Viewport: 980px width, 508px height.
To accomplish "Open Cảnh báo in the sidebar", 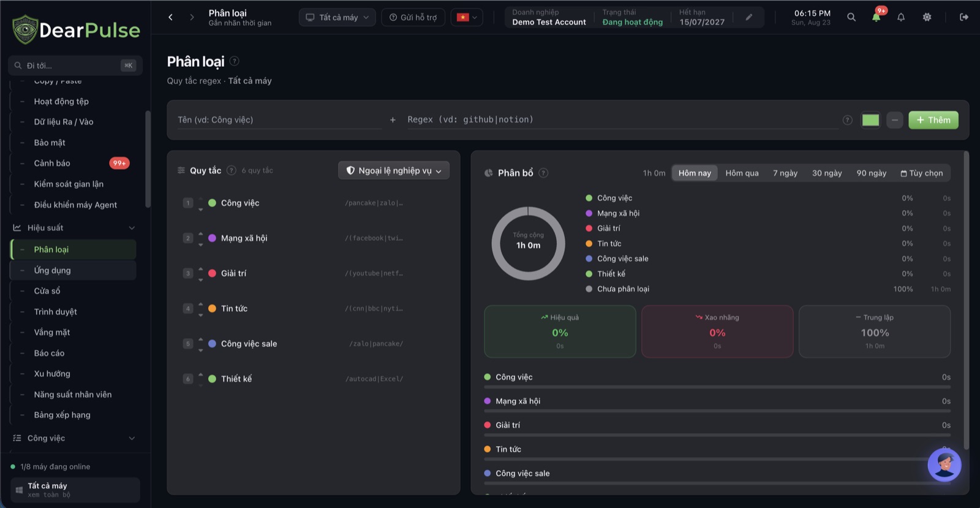I will point(73,163).
